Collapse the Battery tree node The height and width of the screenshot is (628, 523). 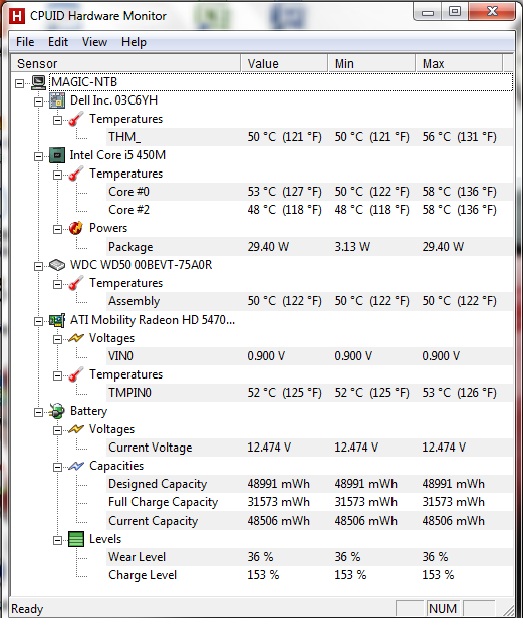pos(38,412)
